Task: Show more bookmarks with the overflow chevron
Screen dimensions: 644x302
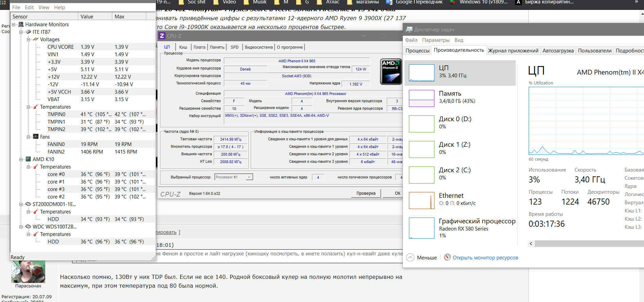Action: coord(637,2)
